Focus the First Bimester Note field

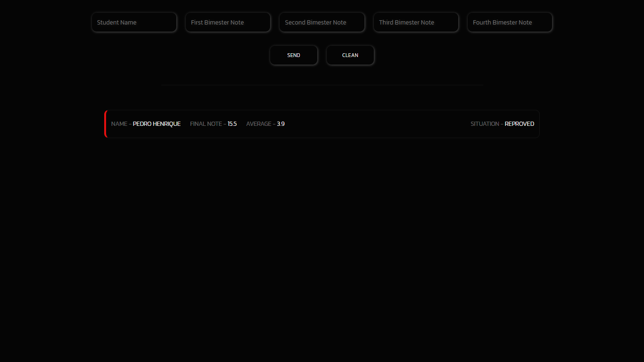click(228, 22)
